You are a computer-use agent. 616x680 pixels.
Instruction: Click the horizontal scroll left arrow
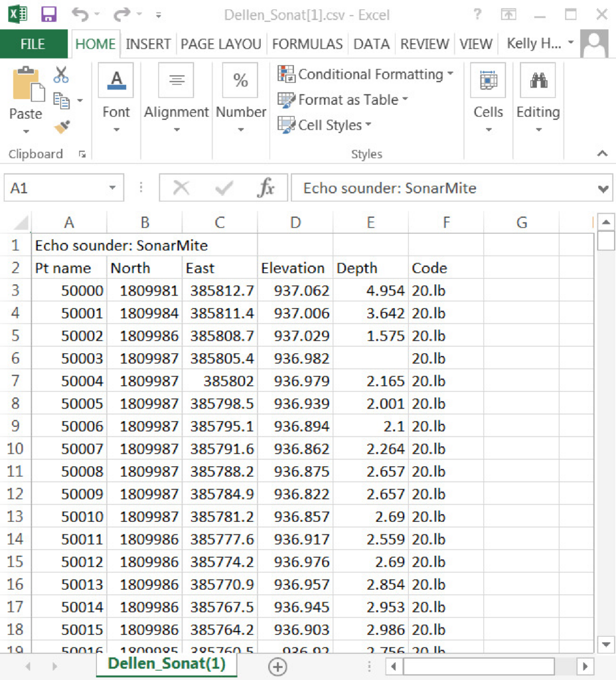(x=394, y=666)
